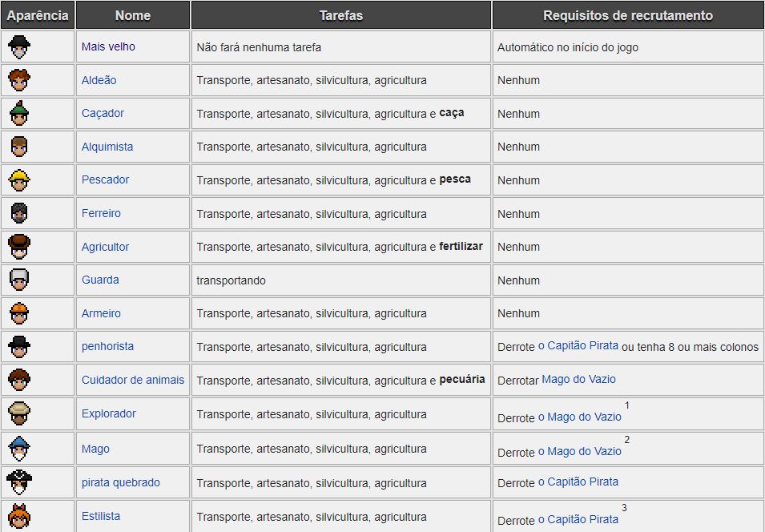Screen dimensions: 765x532
Task: Follow the Cuidador de animais link
Action: pos(133,380)
